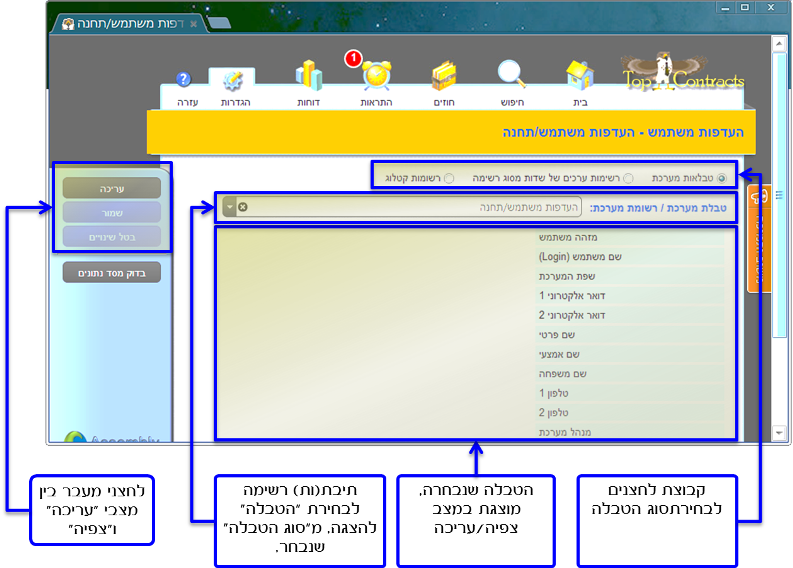Select the דואר אלקטרוני 2 row
The width and height of the screenshot is (793, 568).
pos(630,315)
